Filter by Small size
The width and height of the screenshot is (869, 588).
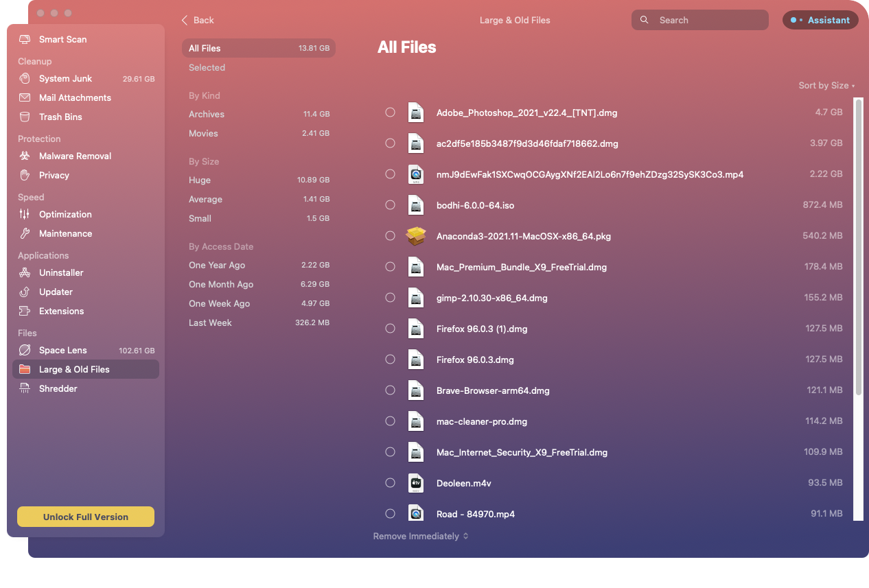point(259,219)
